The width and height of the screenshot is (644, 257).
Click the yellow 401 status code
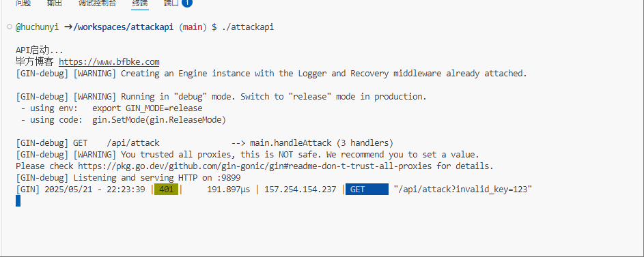[167, 190]
